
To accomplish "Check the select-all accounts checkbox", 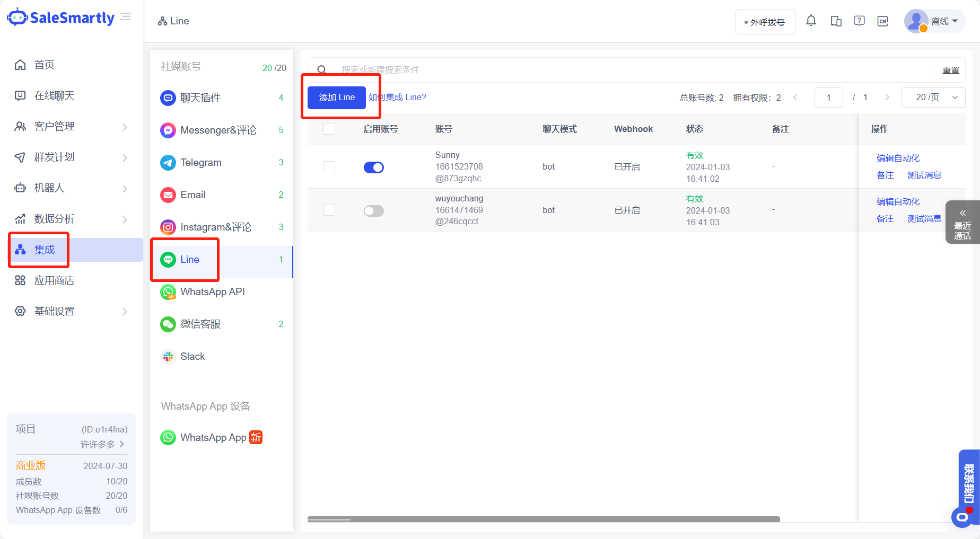I will coord(329,129).
